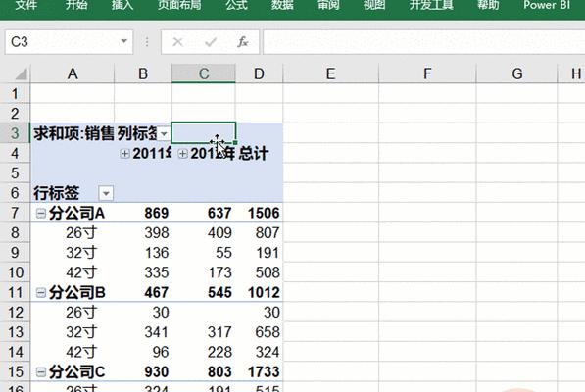Viewport: 585px width, 392px height.
Task: Click the Select All corner triangle
Action: (x=22, y=73)
